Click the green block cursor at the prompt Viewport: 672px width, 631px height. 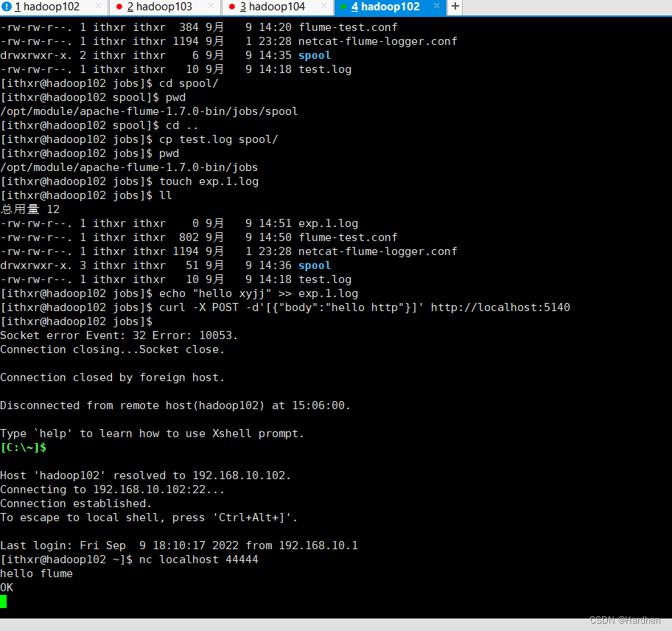pos(4,602)
